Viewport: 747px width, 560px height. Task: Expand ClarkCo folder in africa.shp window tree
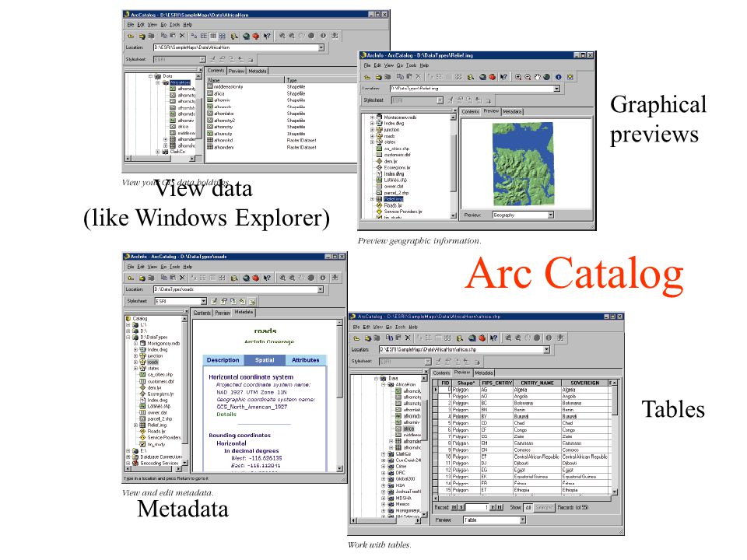click(x=383, y=453)
